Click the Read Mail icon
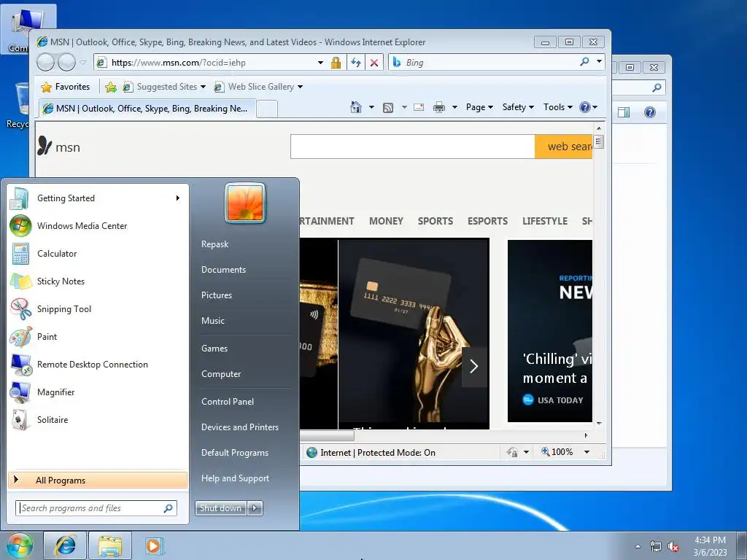This screenshot has width=747, height=560. (x=419, y=107)
